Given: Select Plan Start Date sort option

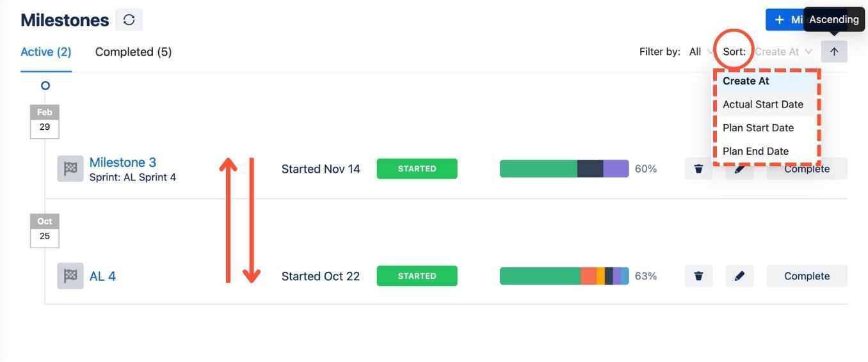Looking at the screenshot, I should pos(758,128).
